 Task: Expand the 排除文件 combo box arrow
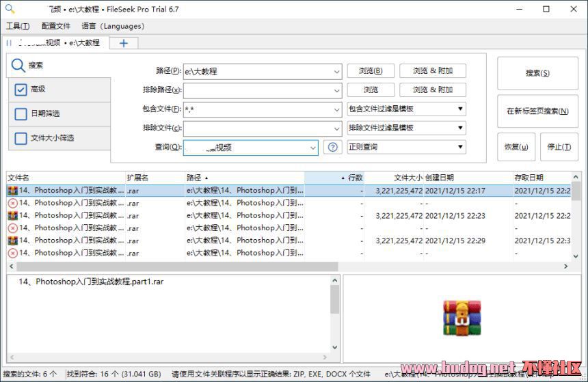336,128
